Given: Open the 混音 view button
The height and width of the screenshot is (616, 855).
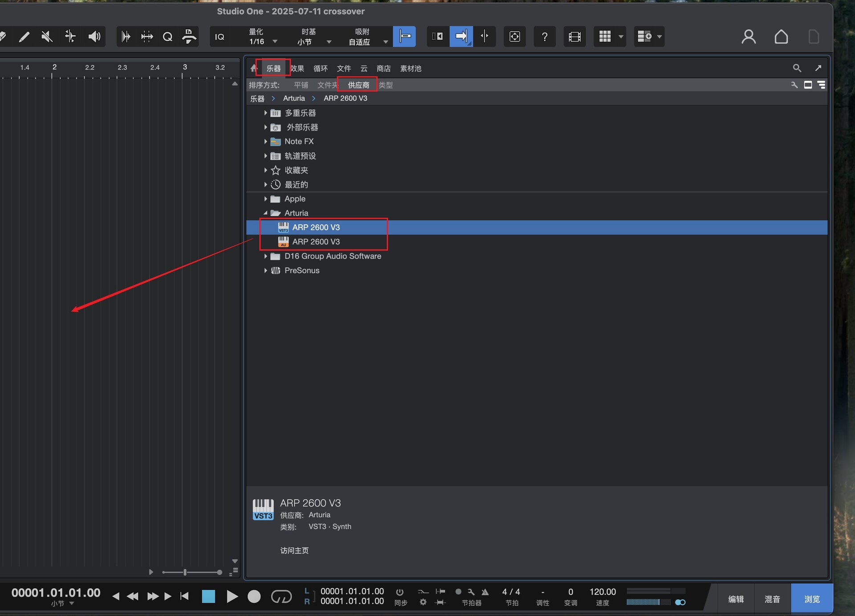Looking at the screenshot, I should coord(772,599).
